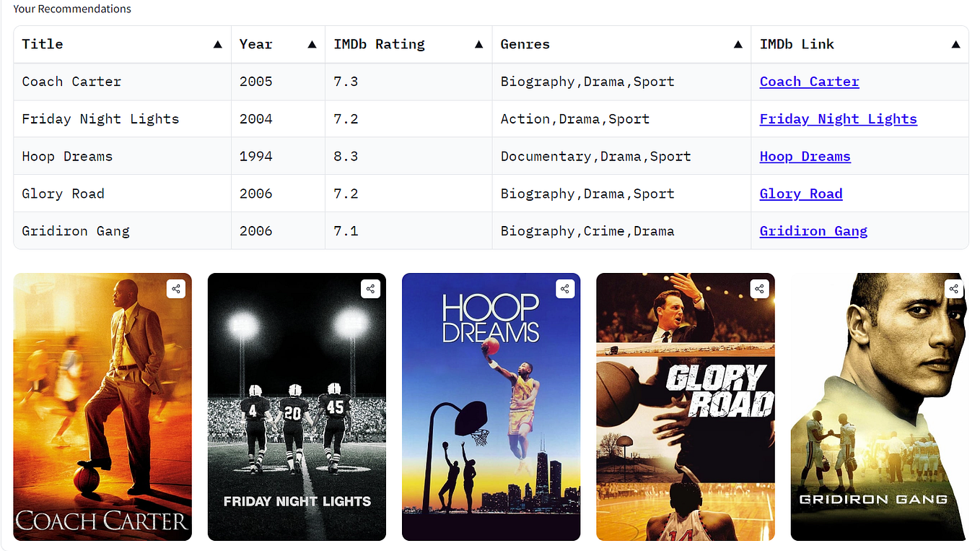
Task: Follow the Hoop Dreams IMDb link
Action: point(805,157)
